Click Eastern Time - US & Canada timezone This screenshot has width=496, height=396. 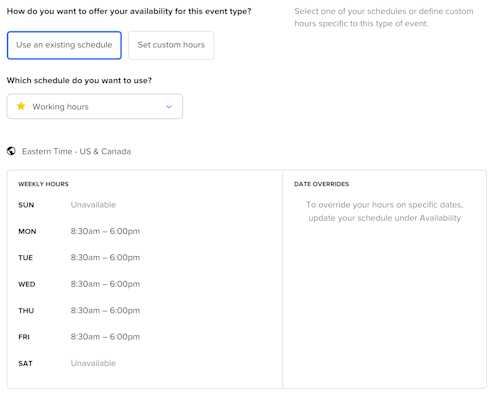[x=76, y=151]
